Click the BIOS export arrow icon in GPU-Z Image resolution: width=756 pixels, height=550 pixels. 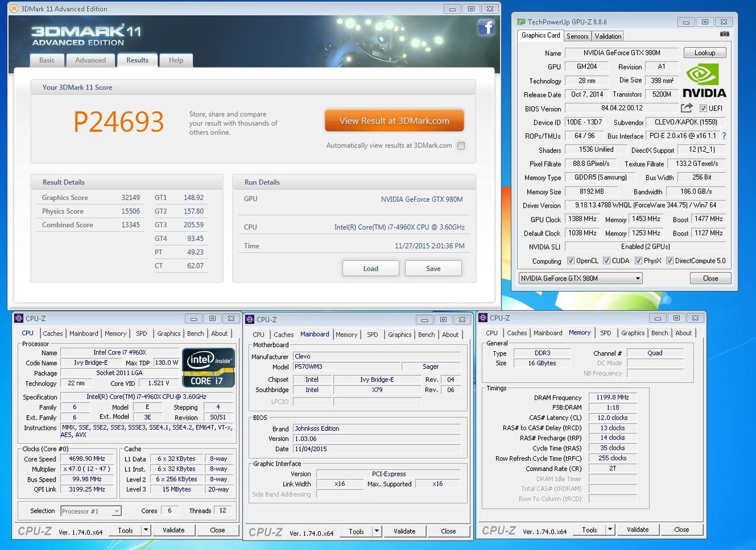pos(686,108)
